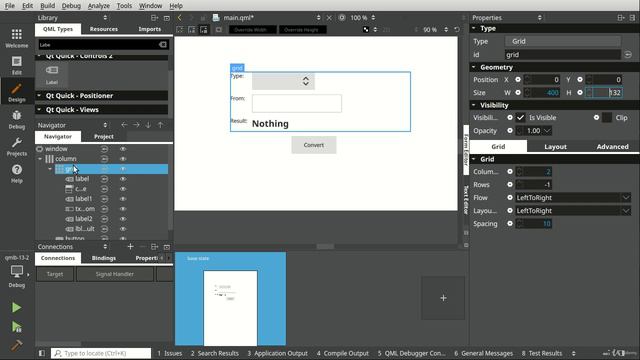
Task: Toggle visibility of the window item
Action: [x=123, y=149]
